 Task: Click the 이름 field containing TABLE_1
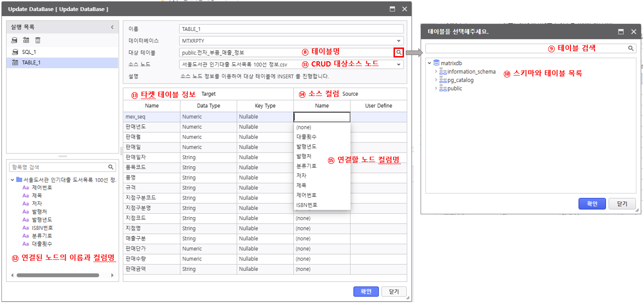[x=291, y=29]
